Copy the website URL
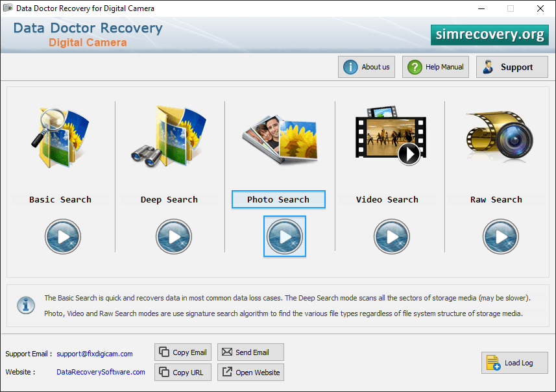The image size is (556, 392). click(x=183, y=372)
